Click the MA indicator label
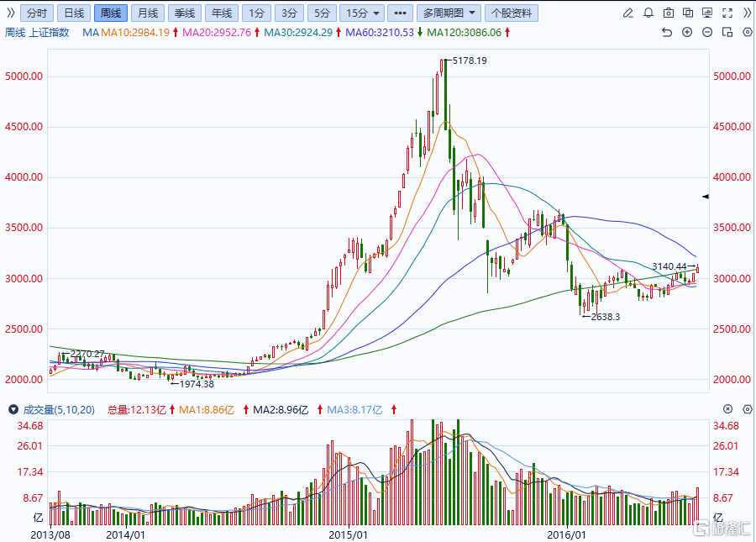 [91, 32]
